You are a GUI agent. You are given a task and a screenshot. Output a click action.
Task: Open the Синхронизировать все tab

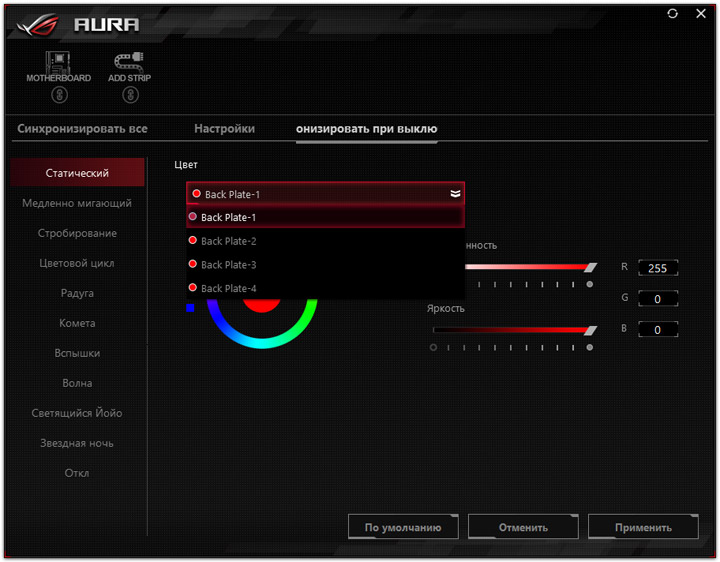pos(82,129)
